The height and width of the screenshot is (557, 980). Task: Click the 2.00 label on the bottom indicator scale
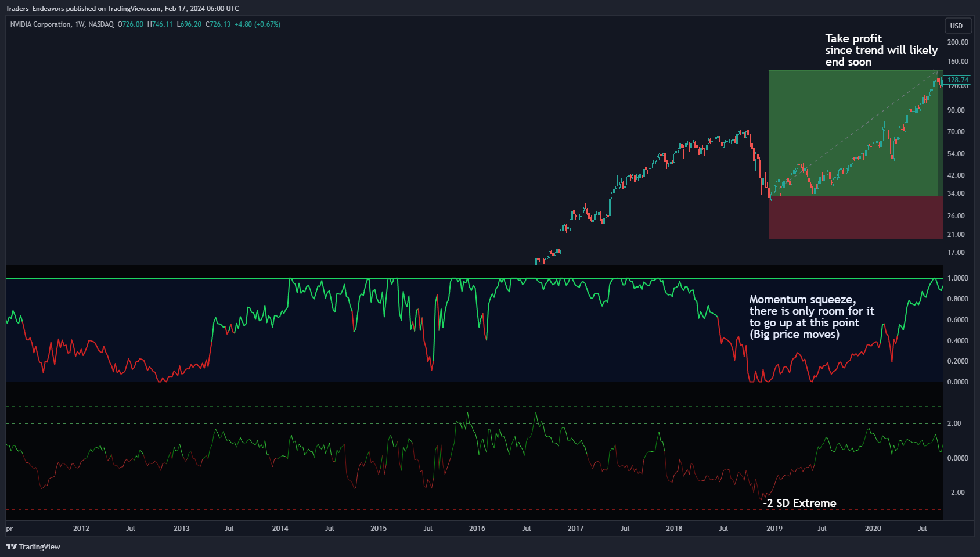pos(954,423)
